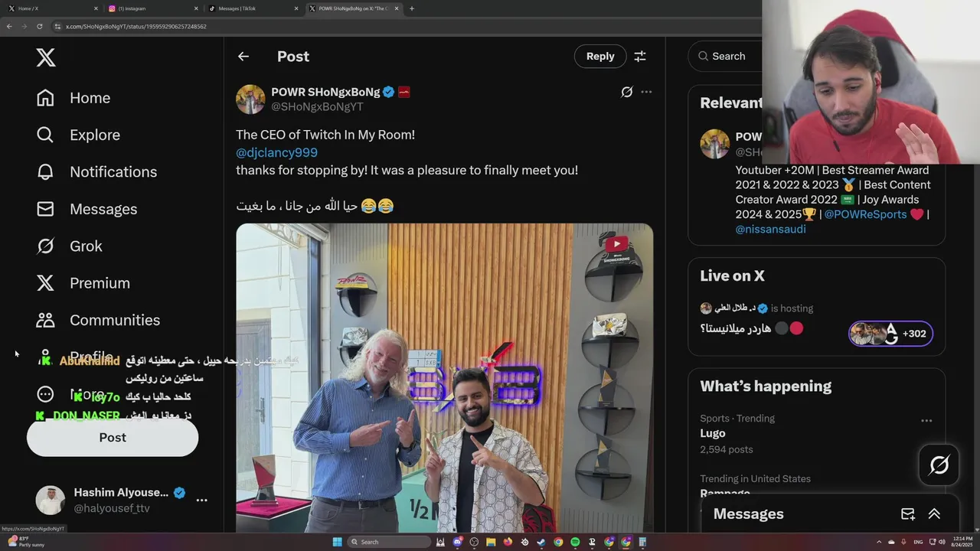Open the volume control in system tray
Image resolution: width=980 pixels, height=551 pixels.
click(942, 542)
